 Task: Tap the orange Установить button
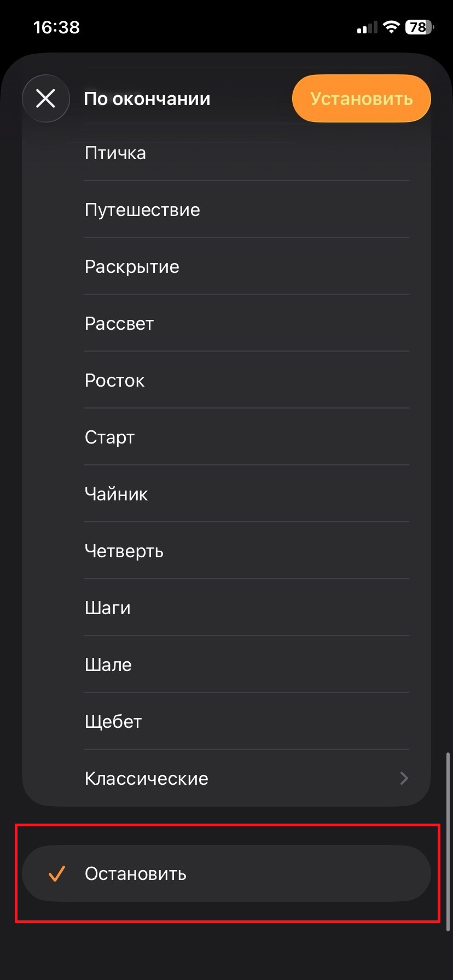(x=361, y=98)
